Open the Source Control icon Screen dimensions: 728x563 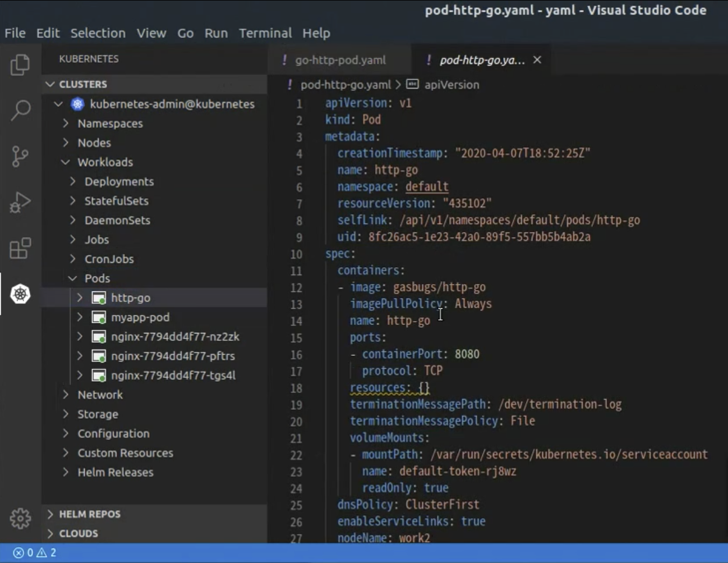tap(20, 156)
